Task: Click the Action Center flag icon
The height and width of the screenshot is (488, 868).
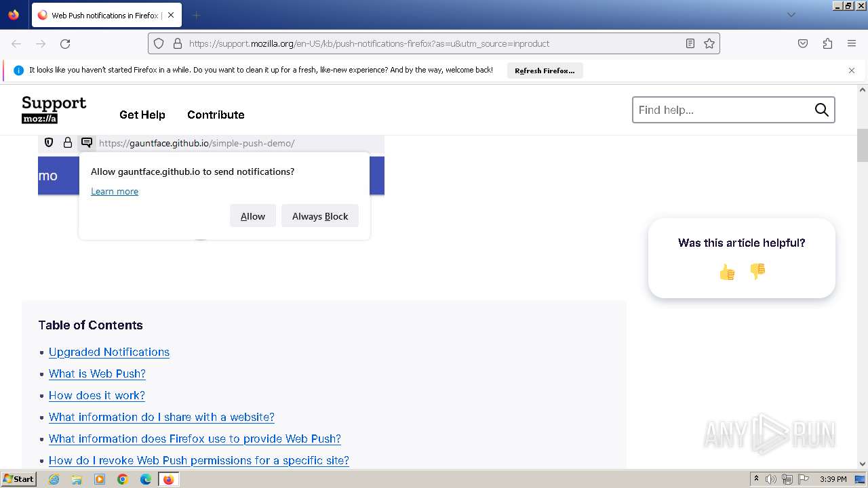Action: pos(804,479)
